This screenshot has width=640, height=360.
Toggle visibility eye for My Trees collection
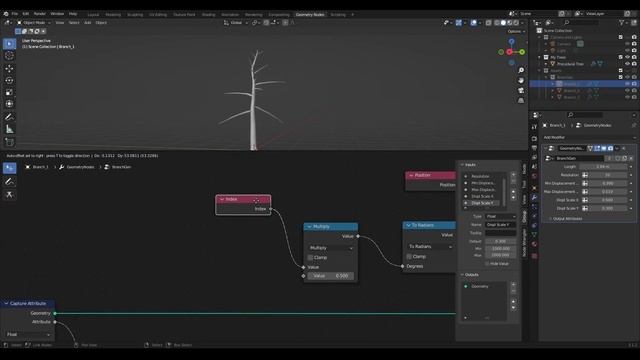coord(627,57)
